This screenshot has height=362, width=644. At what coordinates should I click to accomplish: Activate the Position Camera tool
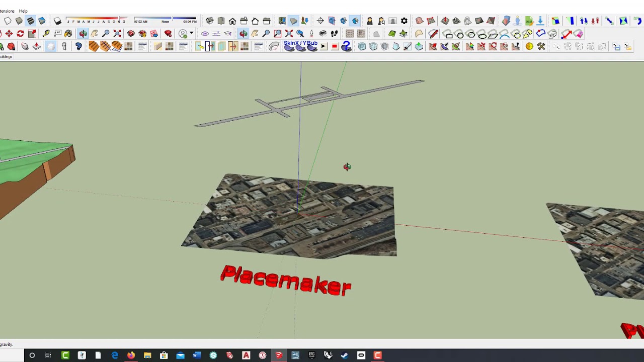(x=311, y=34)
